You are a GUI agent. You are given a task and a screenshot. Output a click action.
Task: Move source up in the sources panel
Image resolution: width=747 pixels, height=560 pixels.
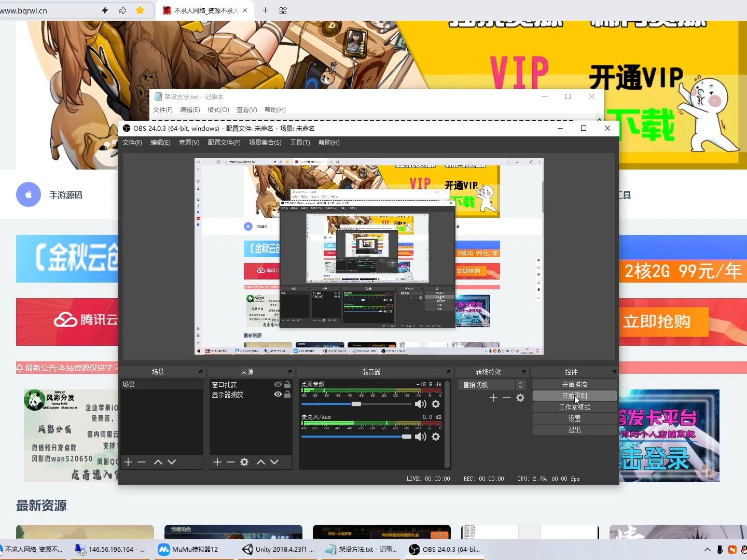coord(261,462)
